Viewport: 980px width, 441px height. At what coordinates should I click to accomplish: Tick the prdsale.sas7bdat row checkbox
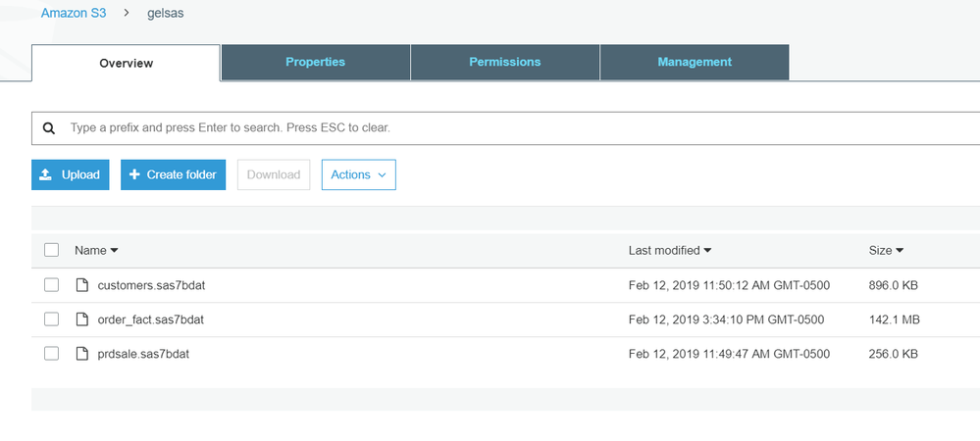click(x=52, y=354)
